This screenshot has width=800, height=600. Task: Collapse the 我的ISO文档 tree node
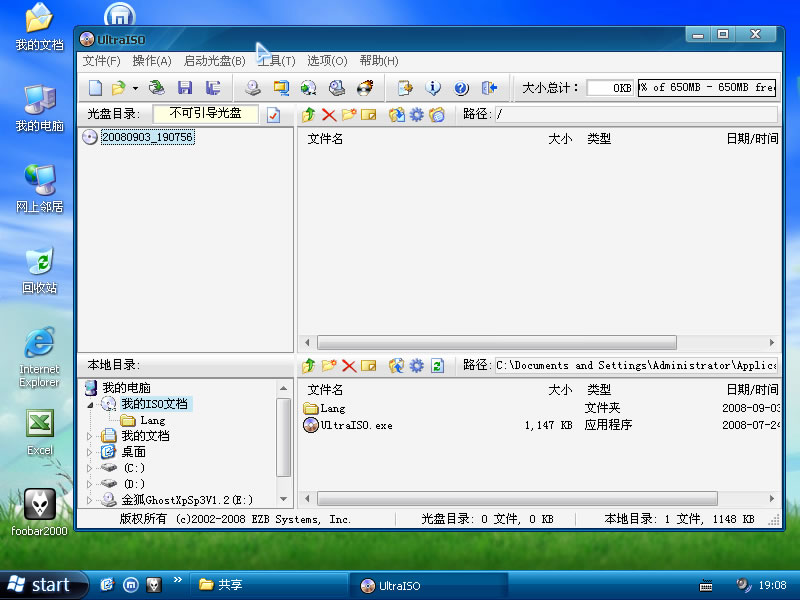coord(90,405)
